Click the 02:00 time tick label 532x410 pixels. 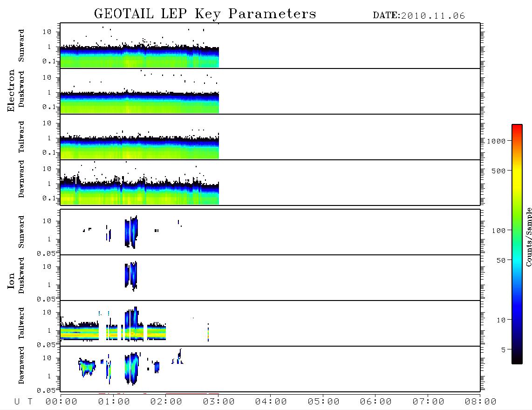click(x=166, y=402)
